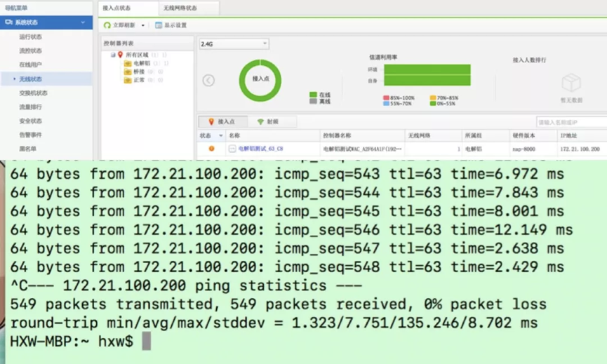Select the 电解铝 group folder icon
This screenshot has height=364, width=607.
pyautogui.click(x=127, y=63)
